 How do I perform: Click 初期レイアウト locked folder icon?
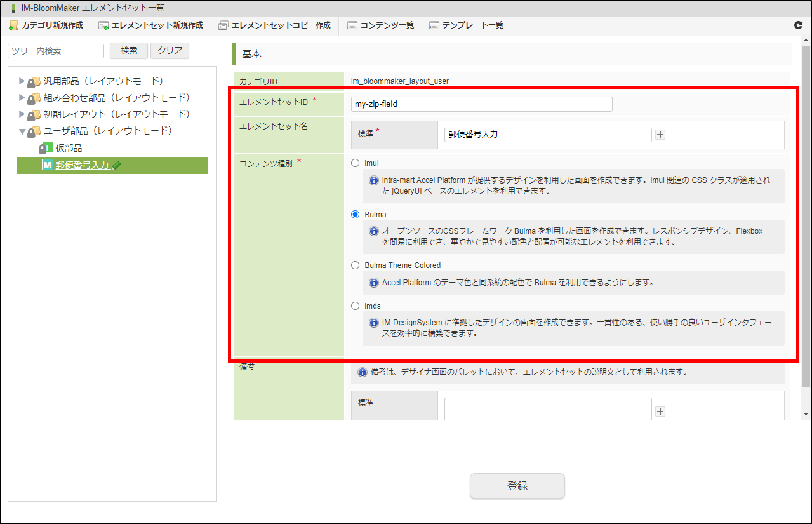point(34,115)
